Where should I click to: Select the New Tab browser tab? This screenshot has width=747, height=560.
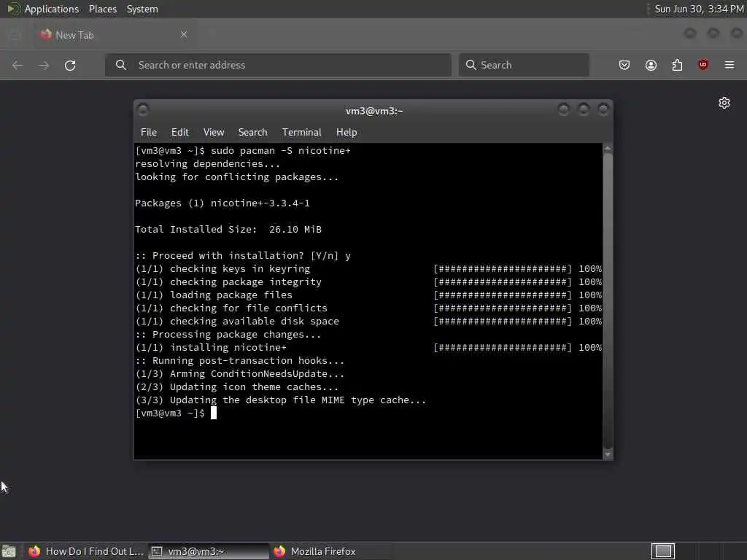click(x=115, y=35)
